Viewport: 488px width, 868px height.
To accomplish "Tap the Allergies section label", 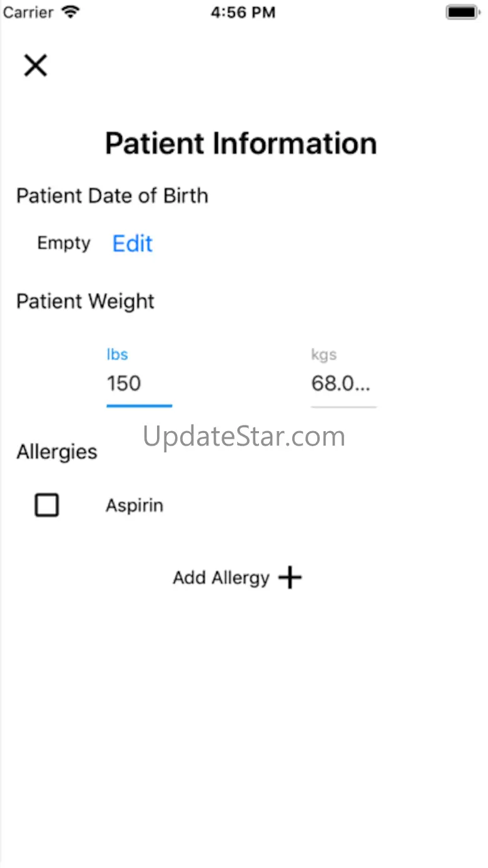I will (57, 452).
